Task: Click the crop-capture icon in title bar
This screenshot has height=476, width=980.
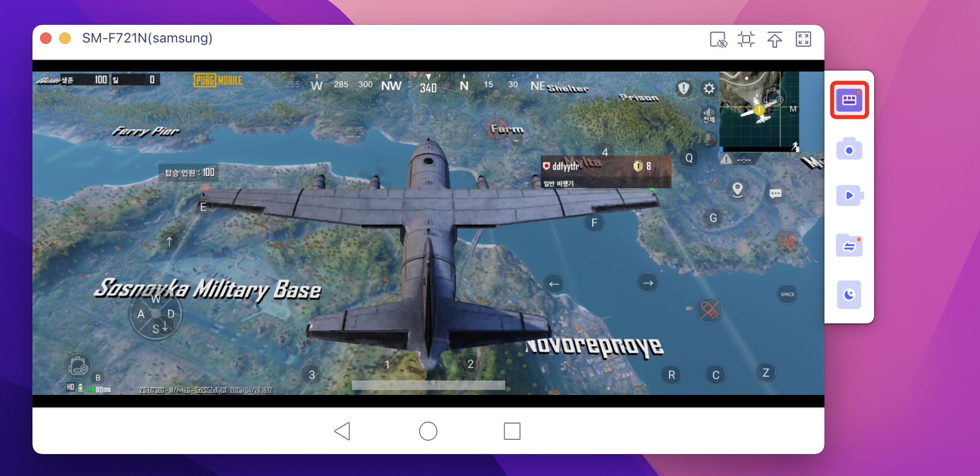Action: pyautogui.click(x=746, y=39)
